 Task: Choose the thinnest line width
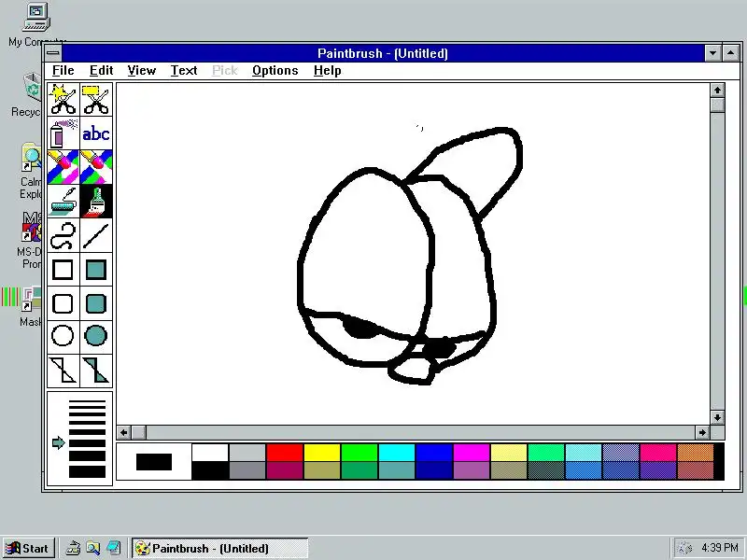click(x=87, y=402)
